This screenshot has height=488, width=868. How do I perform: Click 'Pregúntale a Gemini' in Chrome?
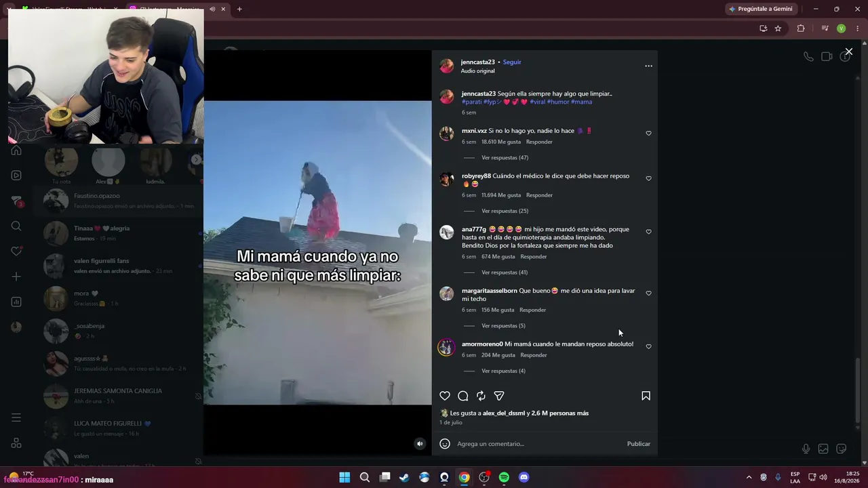pos(760,9)
